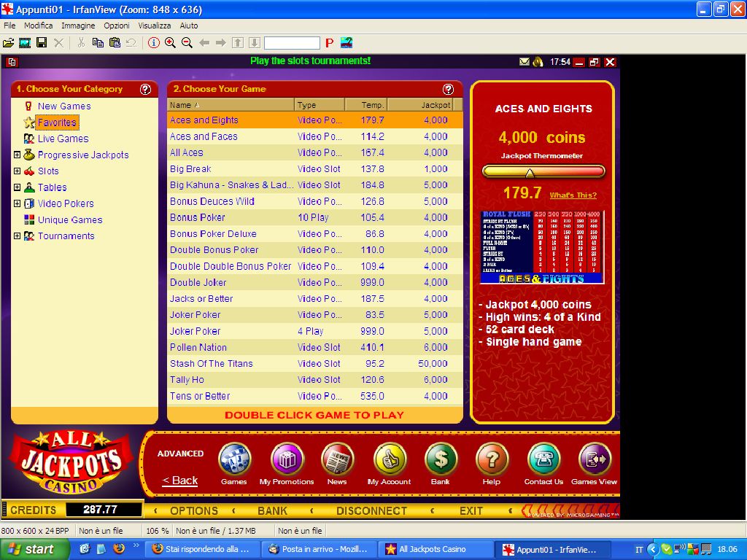Click the IrfanView Copy icon
This screenshot has height=560, width=747.
pos(98,43)
